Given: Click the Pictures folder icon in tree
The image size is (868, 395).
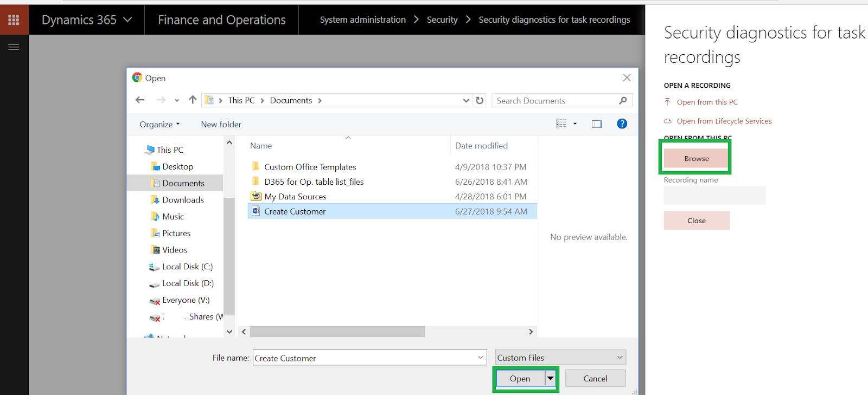Looking at the screenshot, I should click(156, 233).
